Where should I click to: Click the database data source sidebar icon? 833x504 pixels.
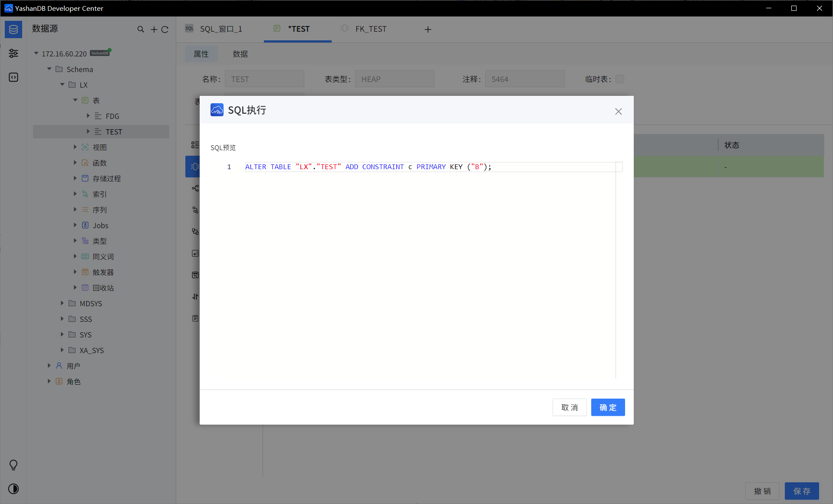[13, 29]
